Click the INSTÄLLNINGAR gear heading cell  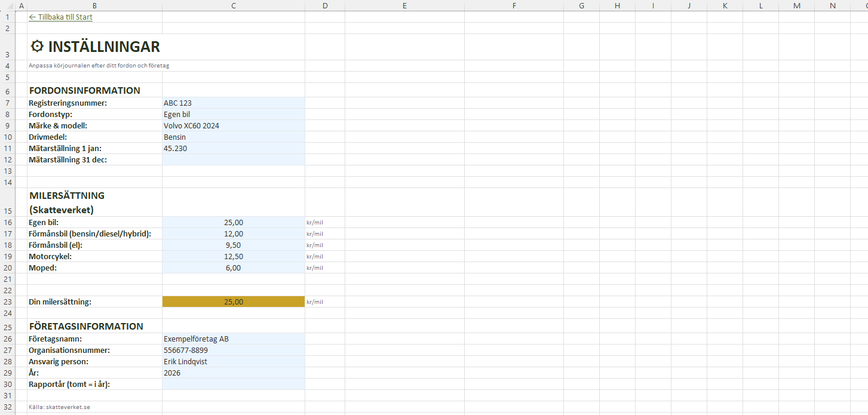tap(95, 47)
